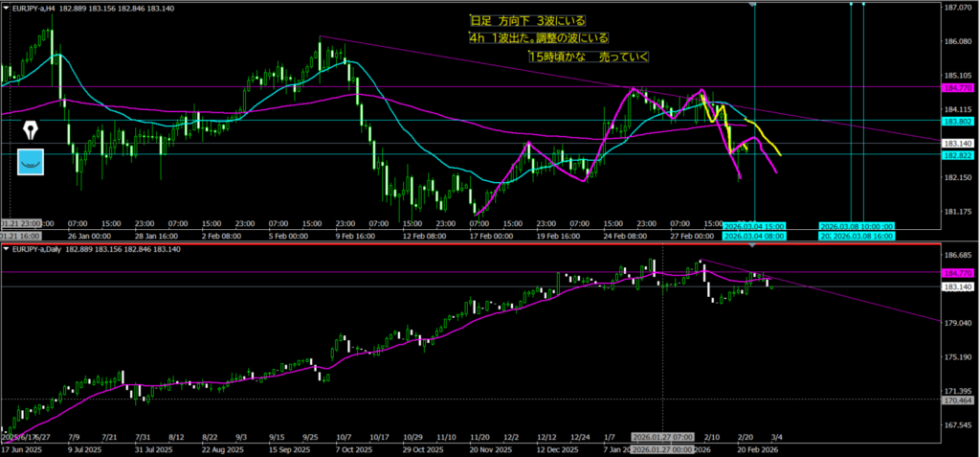Click the 170.464 price label on Daily chart
Image resolution: width=980 pixels, height=457 pixels.
(958, 400)
